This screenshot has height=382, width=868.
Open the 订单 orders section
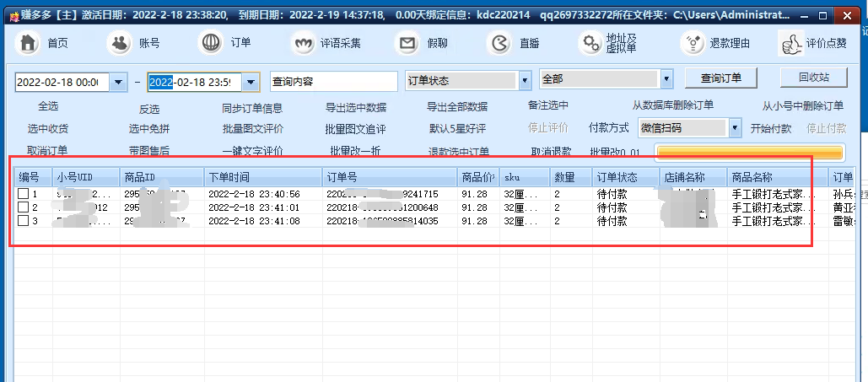225,43
